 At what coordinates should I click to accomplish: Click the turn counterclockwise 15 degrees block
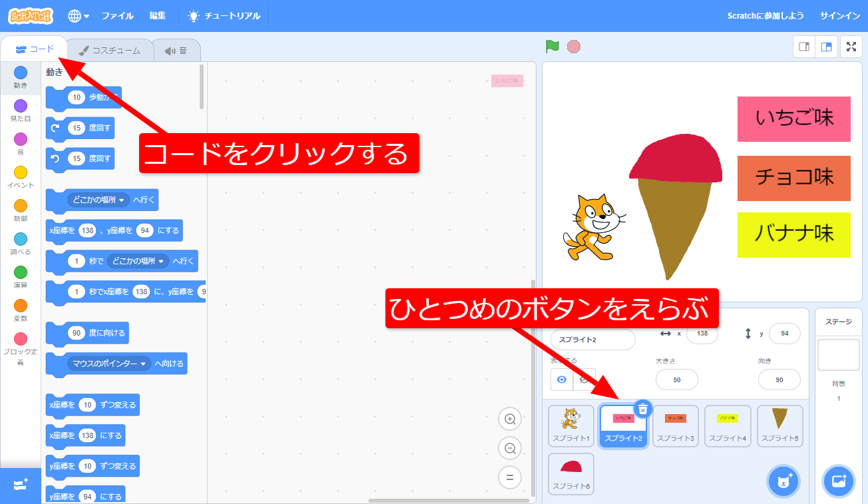click(x=80, y=159)
